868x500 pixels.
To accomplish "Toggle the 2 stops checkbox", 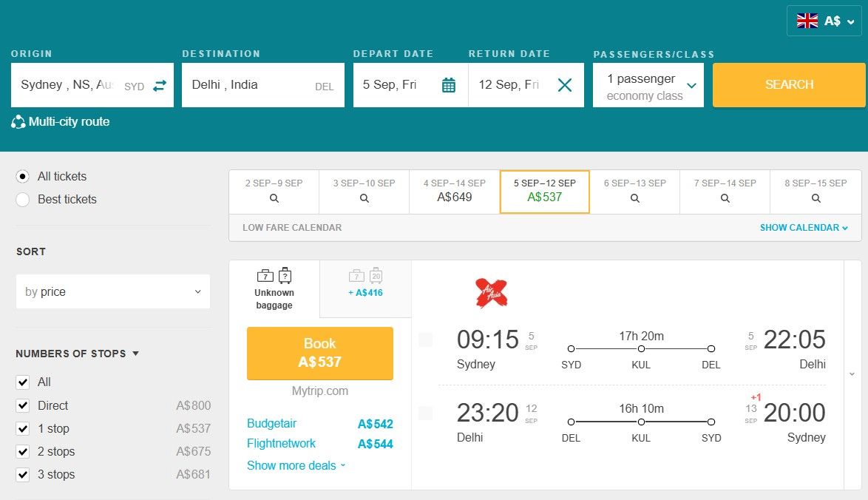I will [x=23, y=452].
